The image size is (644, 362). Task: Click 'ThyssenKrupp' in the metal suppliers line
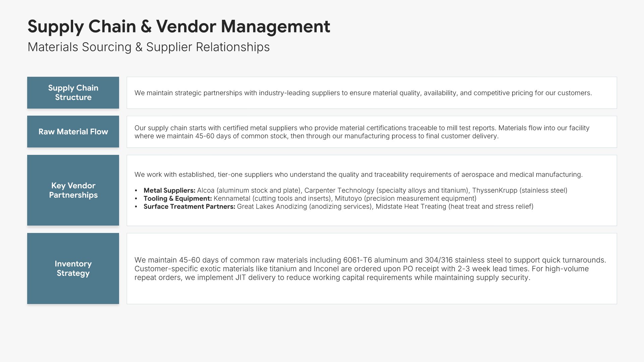(x=494, y=190)
